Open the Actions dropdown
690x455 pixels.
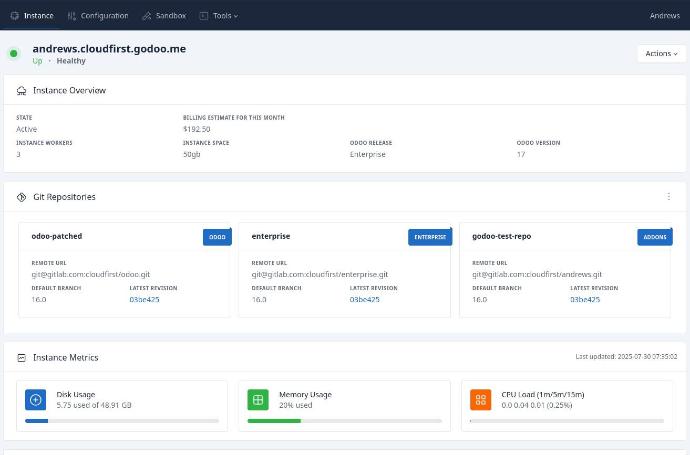point(661,54)
